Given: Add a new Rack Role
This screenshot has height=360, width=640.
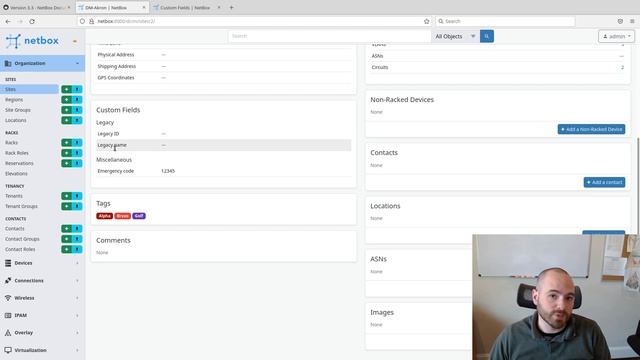Looking at the screenshot, I should 67,153.
